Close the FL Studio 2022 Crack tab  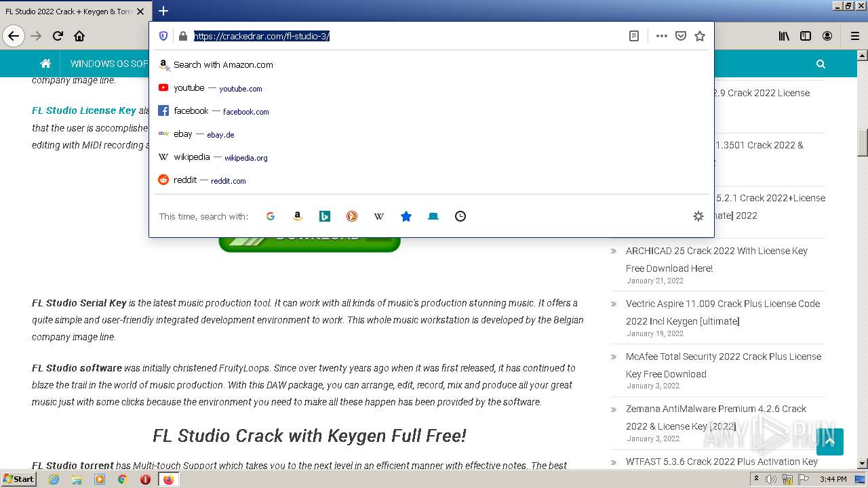click(140, 12)
